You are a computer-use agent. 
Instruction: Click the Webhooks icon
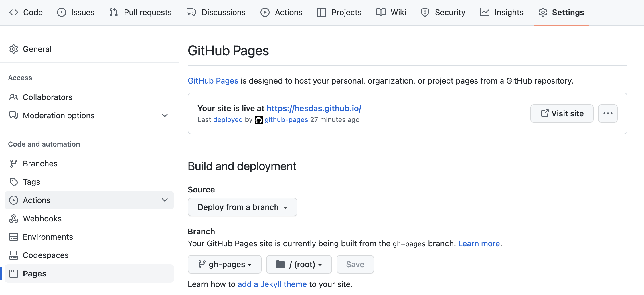14,219
